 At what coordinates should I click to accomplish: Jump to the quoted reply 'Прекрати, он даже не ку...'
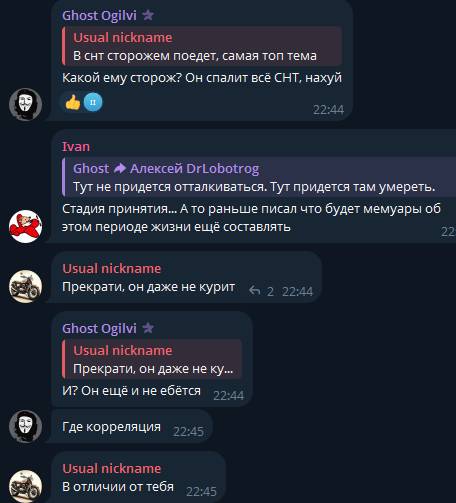point(152,359)
